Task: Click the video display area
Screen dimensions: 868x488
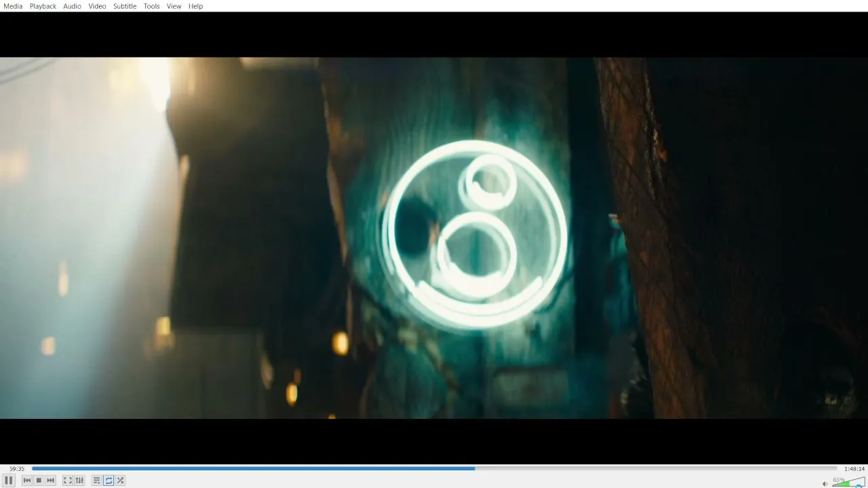Action: (434, 238)
